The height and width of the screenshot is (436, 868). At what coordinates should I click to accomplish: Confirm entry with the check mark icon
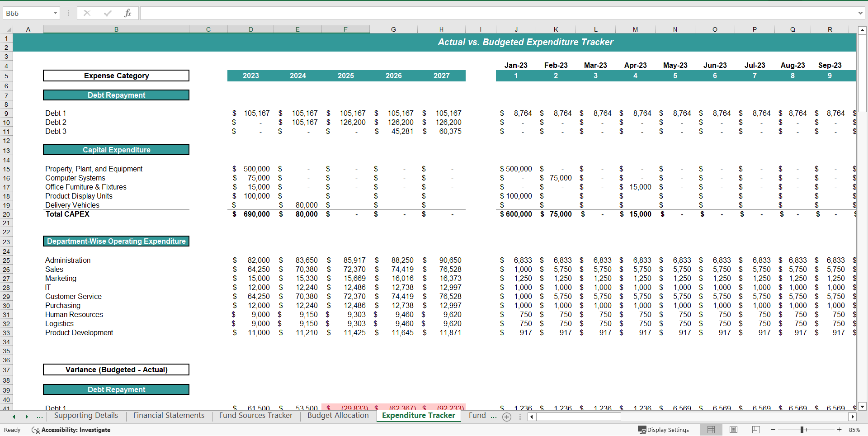point(108,13)
